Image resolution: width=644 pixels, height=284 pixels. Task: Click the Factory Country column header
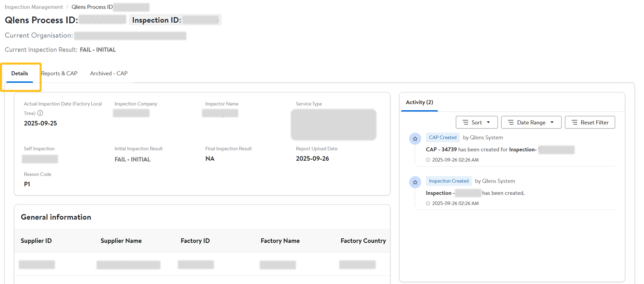coord(363,241)
